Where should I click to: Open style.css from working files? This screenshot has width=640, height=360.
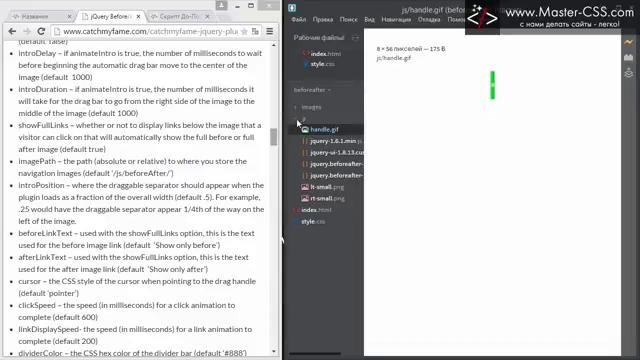click(322, 64)
